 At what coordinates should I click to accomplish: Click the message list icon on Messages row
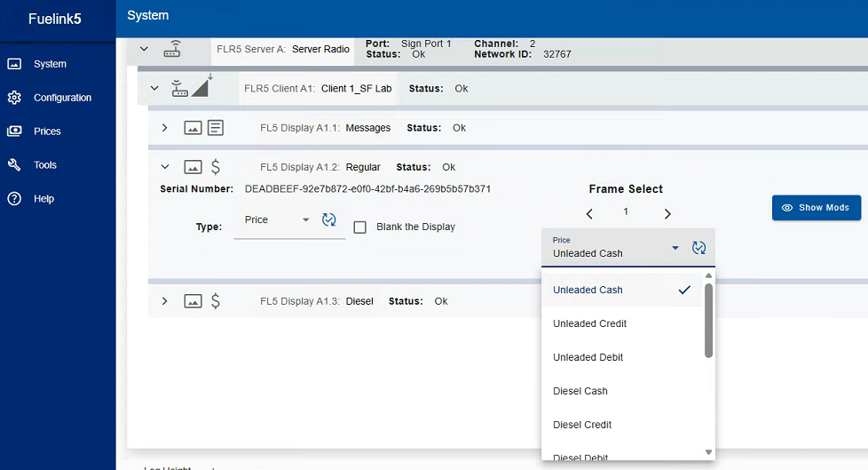tap(216, 128)
